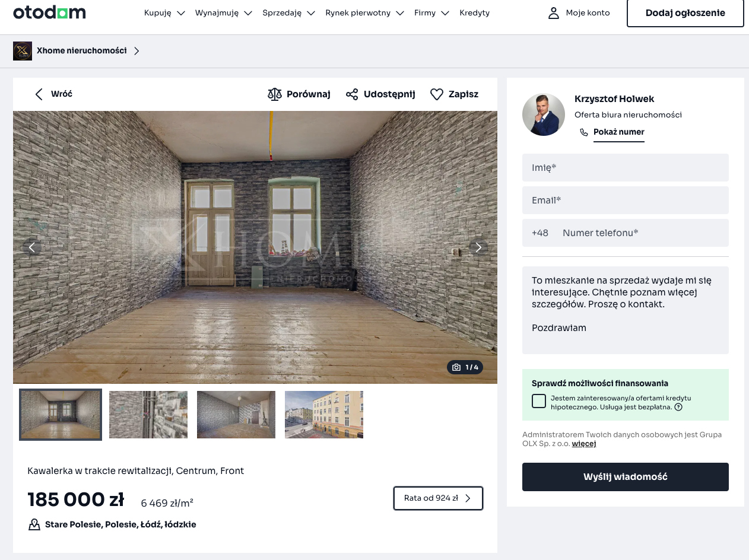
Task: Save the listing with the heart icon
Action: click(x=437, y=94)
